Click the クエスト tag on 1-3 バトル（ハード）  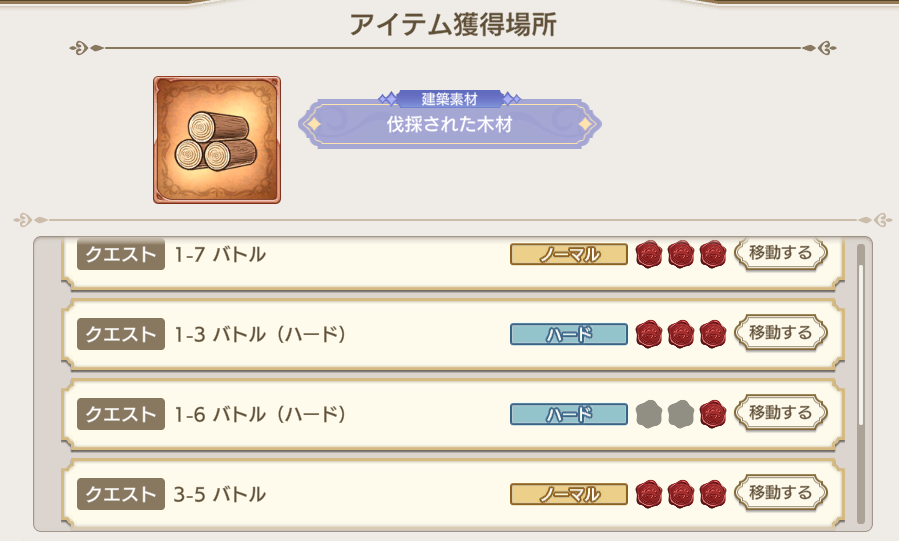coord(121,334)
